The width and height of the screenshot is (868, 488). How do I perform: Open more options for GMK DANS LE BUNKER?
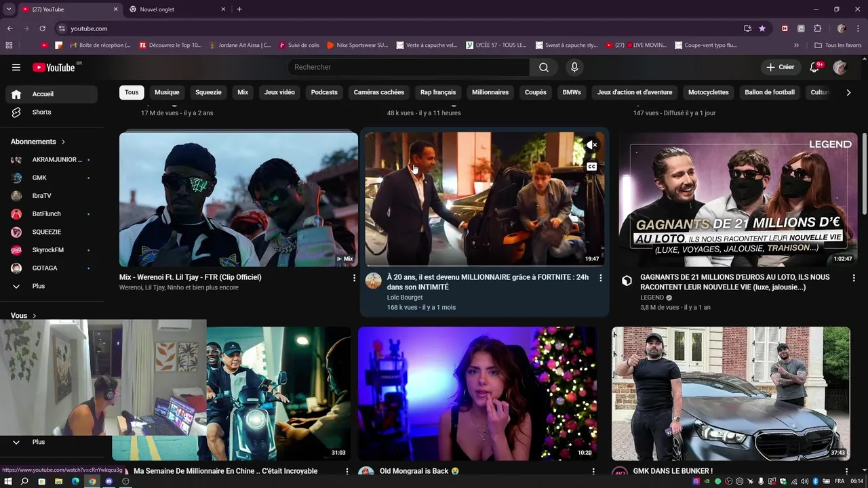click(x=846, y=471)
